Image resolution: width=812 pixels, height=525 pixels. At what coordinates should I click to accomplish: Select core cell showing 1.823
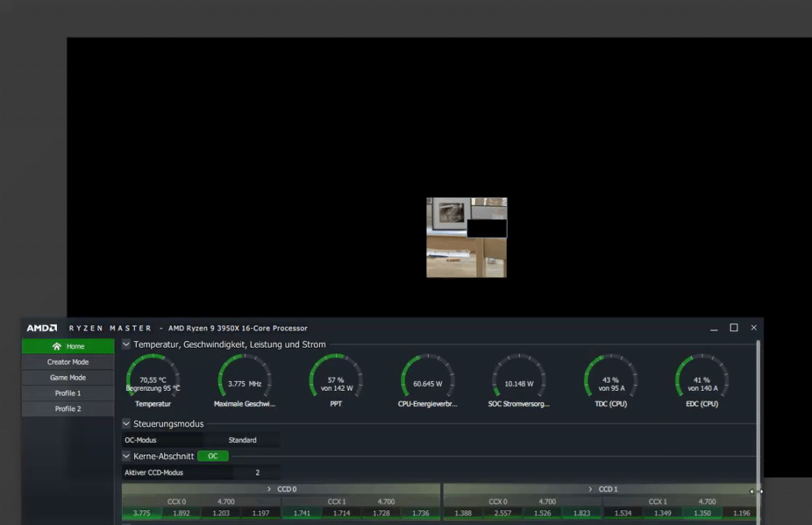[581, 513]
